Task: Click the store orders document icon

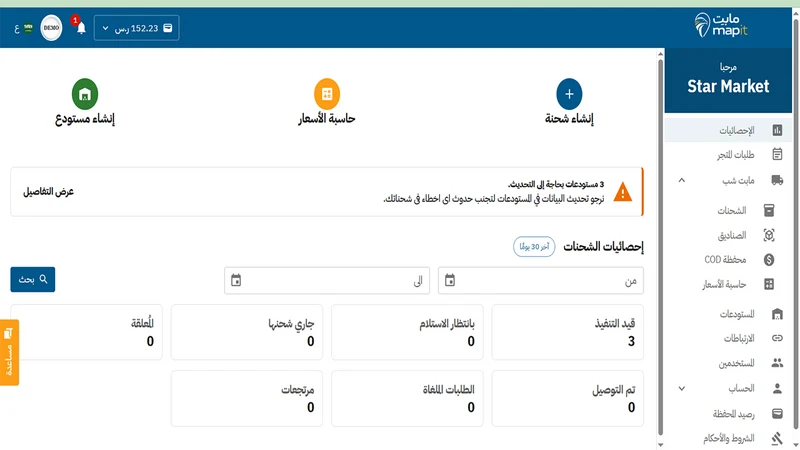Action: click(777, 154)
